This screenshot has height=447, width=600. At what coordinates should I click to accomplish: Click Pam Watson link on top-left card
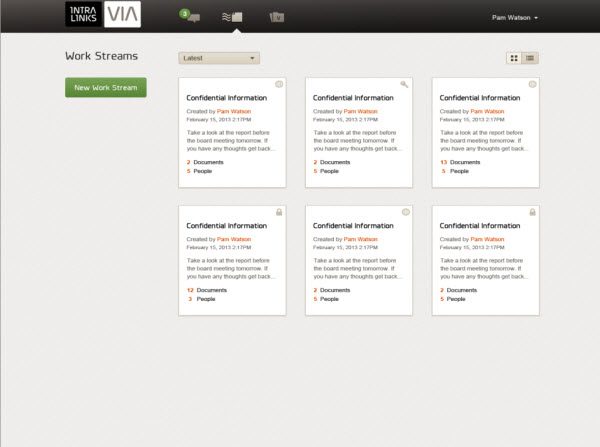(234, 111)
